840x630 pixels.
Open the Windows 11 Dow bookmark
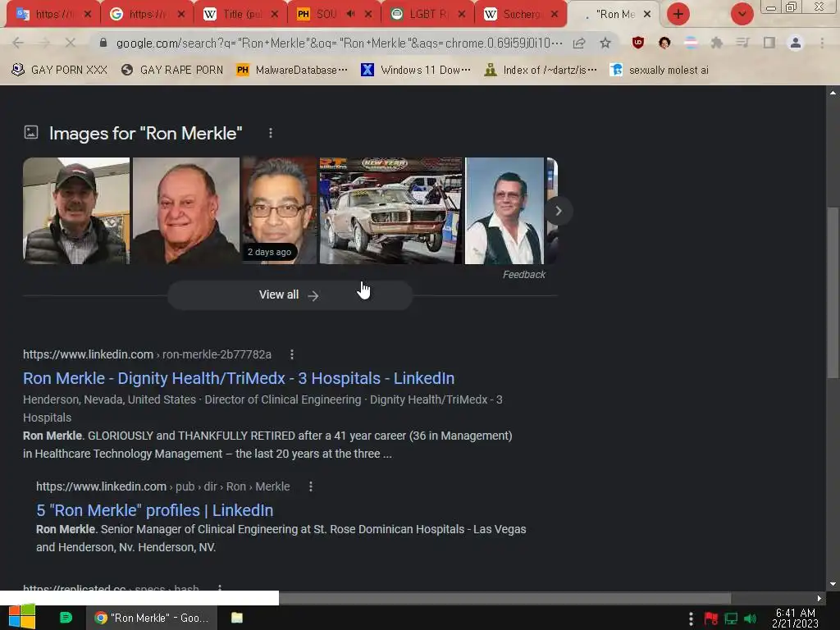[x=416, y=70]
